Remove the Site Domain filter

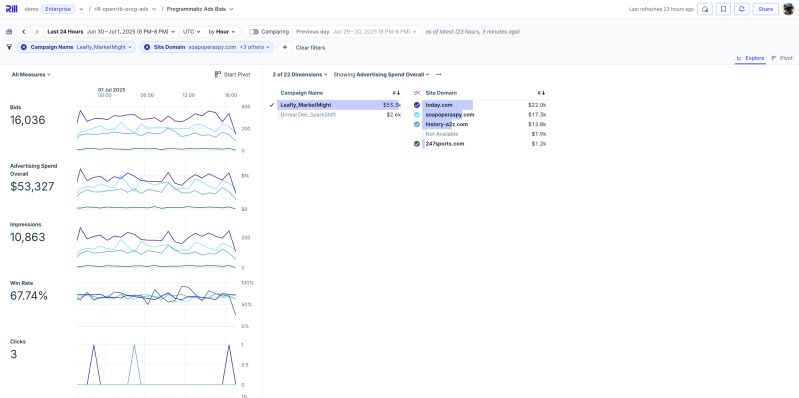tap(147, 47)
